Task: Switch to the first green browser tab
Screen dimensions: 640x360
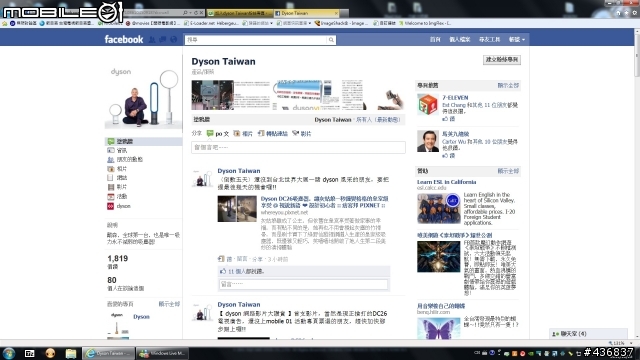Action: (x=239, y=13)
